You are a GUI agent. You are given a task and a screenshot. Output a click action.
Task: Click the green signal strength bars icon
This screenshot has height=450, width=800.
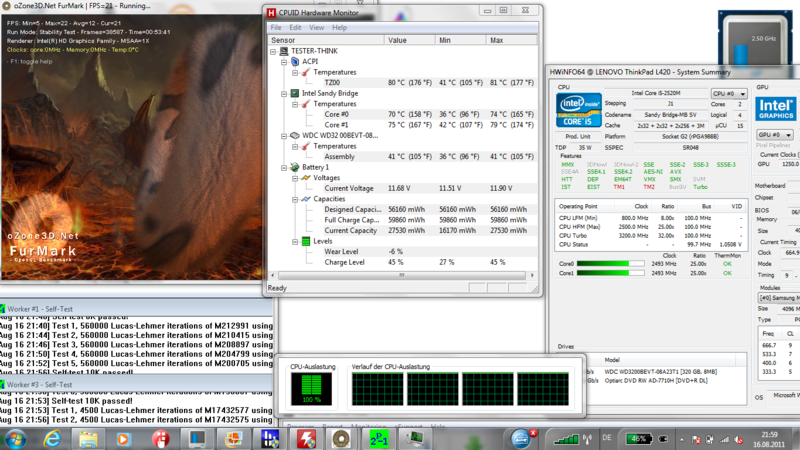(566, 439)
